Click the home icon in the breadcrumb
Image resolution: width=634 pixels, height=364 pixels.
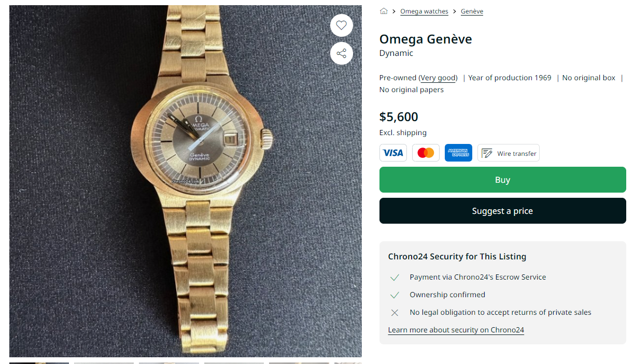pos(384,11)
